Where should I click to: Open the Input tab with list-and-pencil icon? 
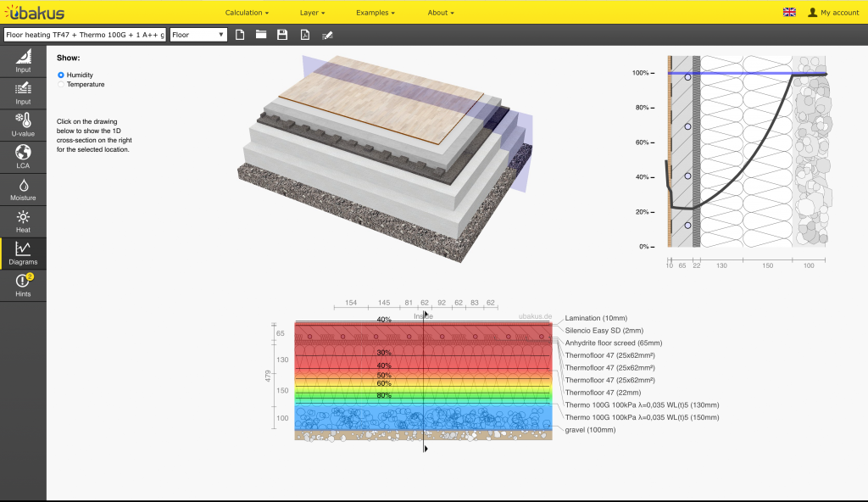point(23,92)
